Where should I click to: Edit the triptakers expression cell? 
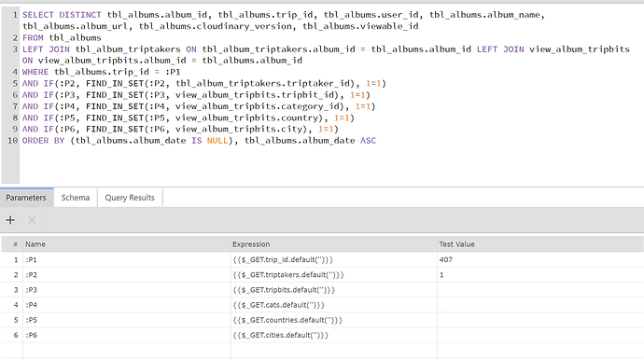333,274
